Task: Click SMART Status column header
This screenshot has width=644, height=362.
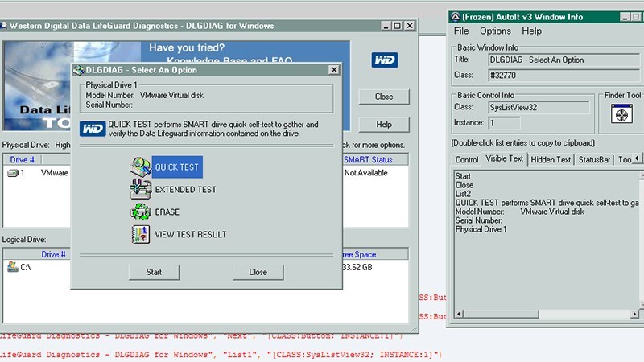Action: click(x=368, y=159)
